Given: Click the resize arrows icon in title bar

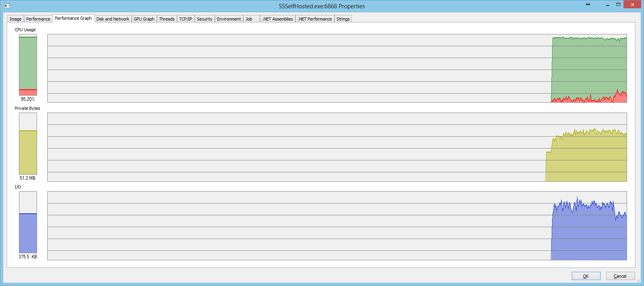Looking at the screenshot, I should (588, 5).
